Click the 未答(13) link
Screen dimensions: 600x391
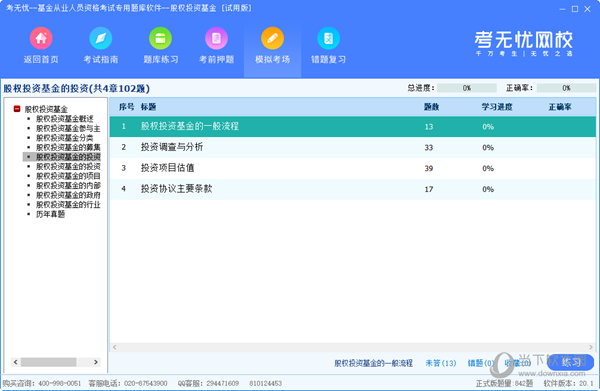tap(441, 363)
